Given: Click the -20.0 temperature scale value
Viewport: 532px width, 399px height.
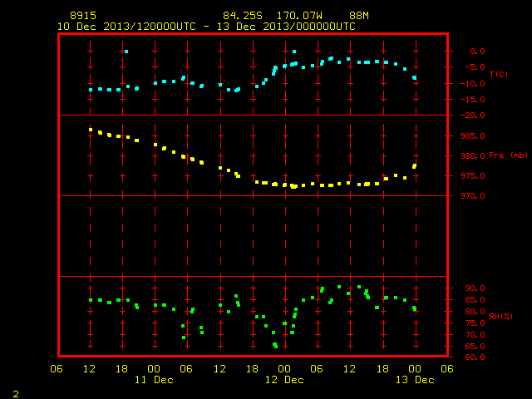Looking at the screenshot, I should 473,116.
